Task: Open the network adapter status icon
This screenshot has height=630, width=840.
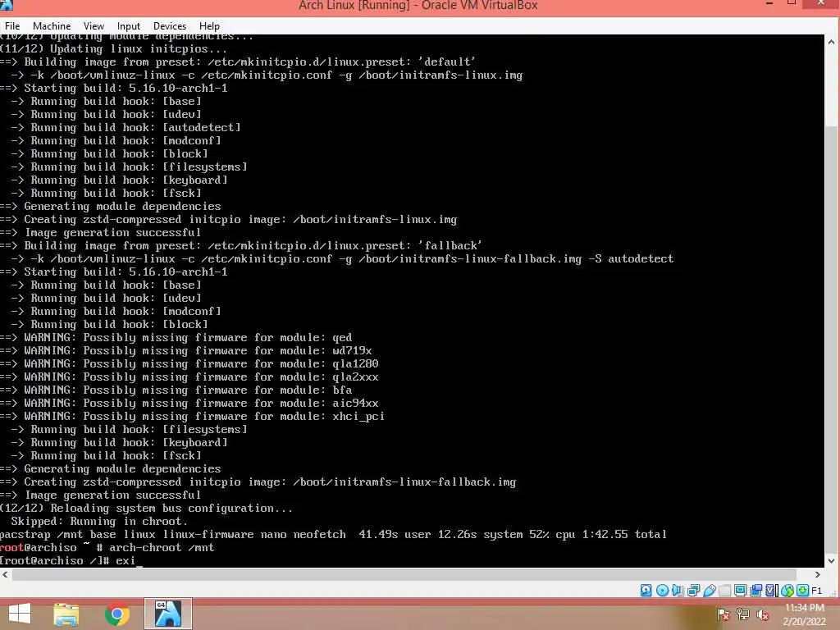Action: click(694, 591)
